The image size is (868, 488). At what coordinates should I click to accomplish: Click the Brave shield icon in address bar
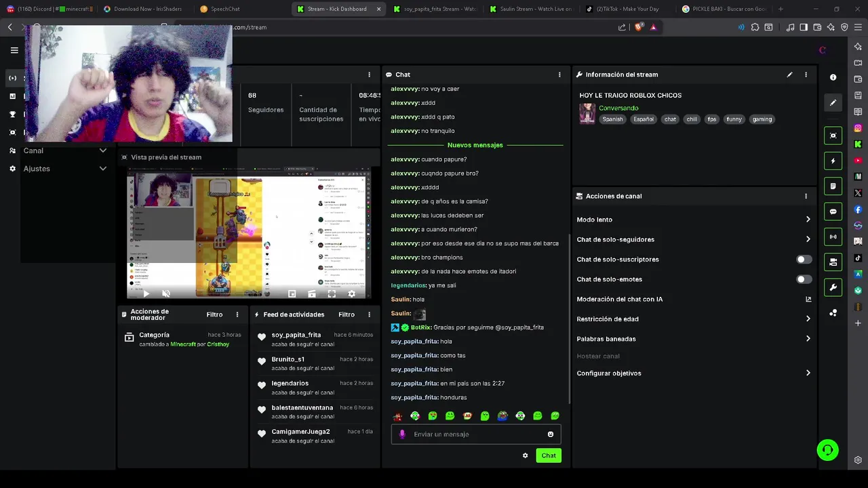639,27
